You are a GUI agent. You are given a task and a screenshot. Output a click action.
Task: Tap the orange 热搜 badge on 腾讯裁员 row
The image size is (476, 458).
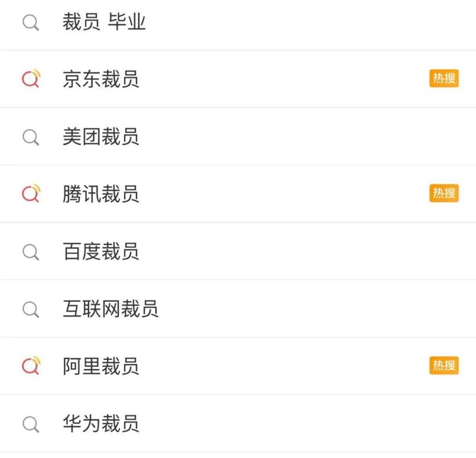pyautogui.click(x=443, y=194)
